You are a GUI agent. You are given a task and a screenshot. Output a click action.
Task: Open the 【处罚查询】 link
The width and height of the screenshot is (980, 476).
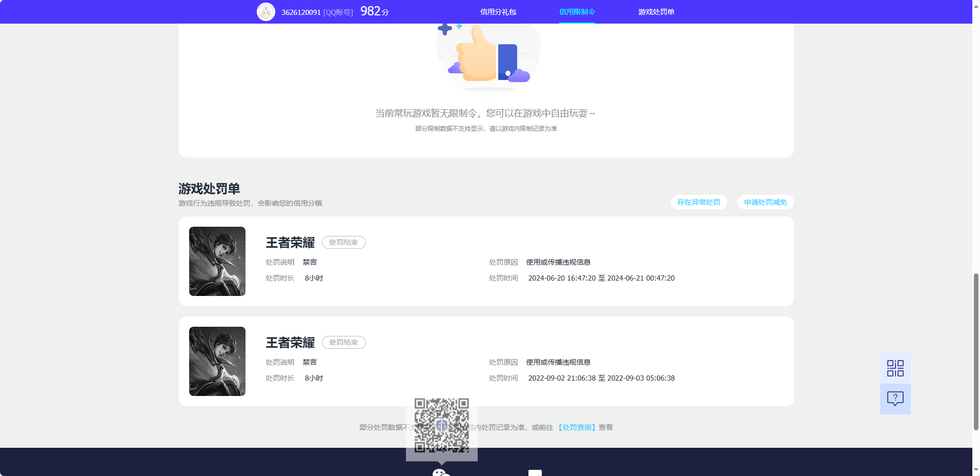coord(577,427)
